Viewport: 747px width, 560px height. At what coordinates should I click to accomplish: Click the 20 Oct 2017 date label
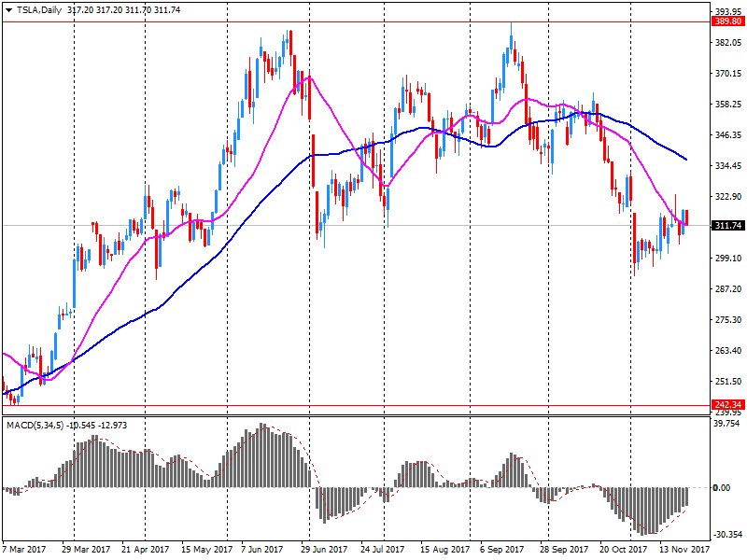click(623, 550)
